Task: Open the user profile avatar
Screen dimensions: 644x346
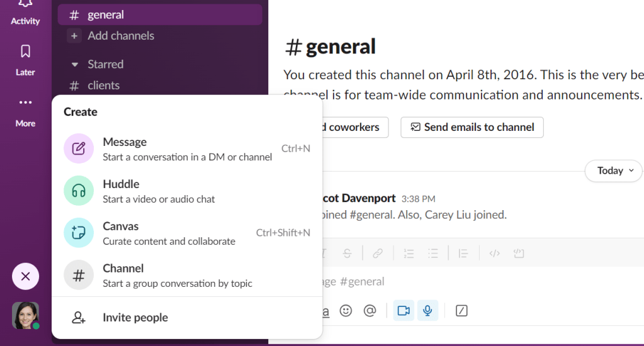Action: (25, 316)
